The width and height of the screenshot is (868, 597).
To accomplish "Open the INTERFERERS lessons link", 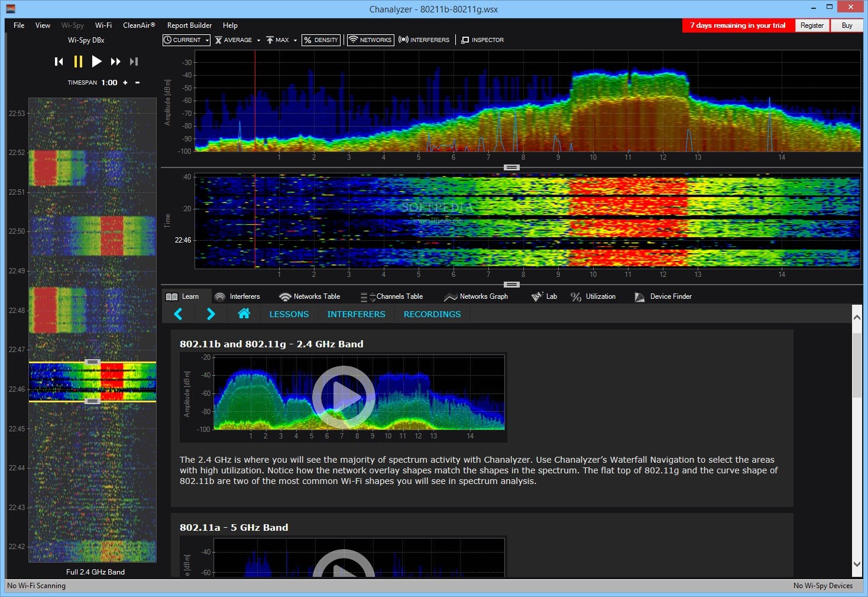I will [356, 314].
